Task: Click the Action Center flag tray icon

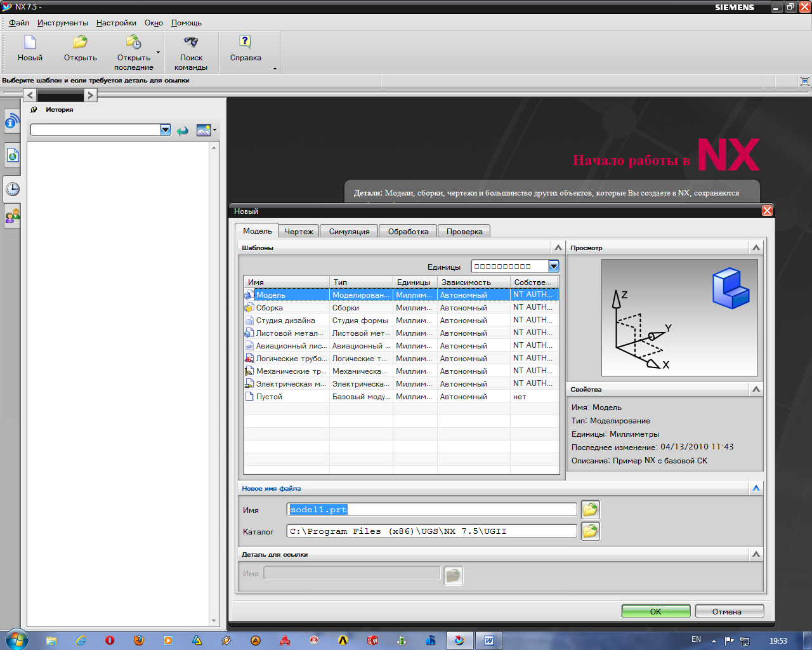Action: 729,640
